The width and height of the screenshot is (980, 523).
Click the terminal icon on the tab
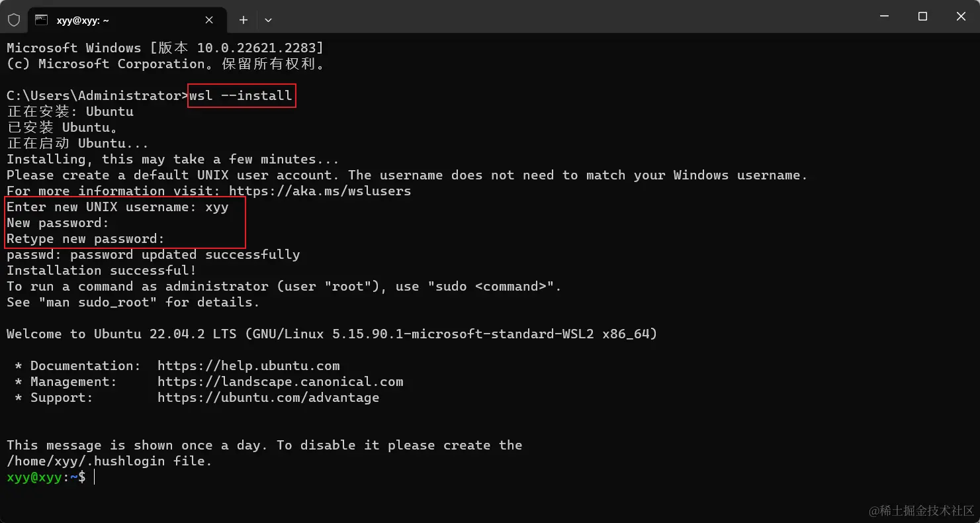(x=41, y=20)
